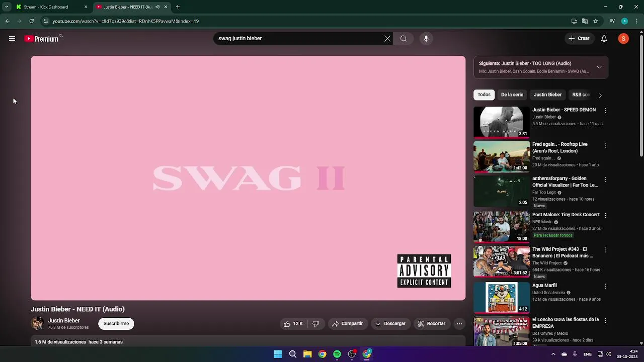Screen dimensions: 644x362
Task: Reload the page in Chrome
Action: [x=31, y=21]
